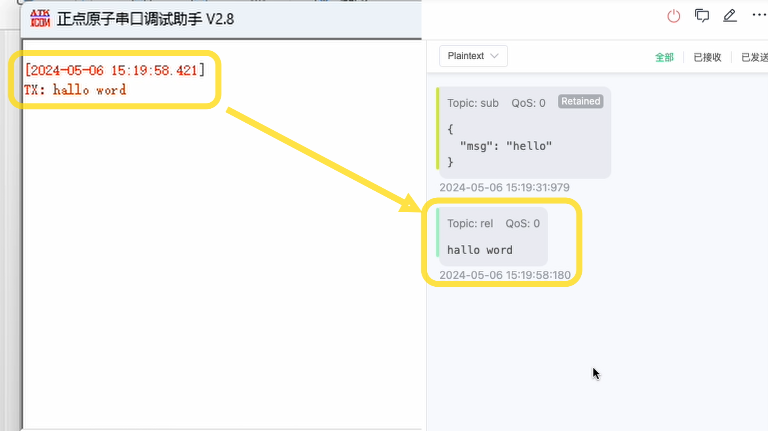Click the red serial log timestamp line
The image size is (768, 431).
[114, 70]
